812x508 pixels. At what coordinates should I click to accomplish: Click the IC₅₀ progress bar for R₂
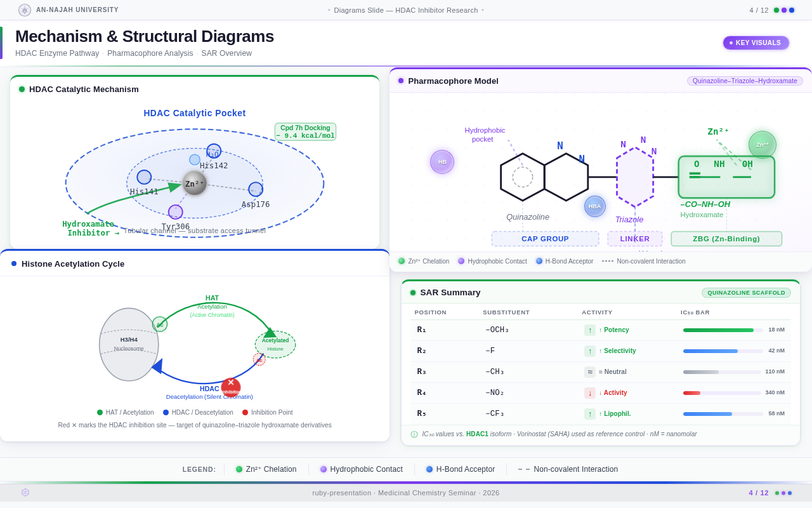(722, 351)
